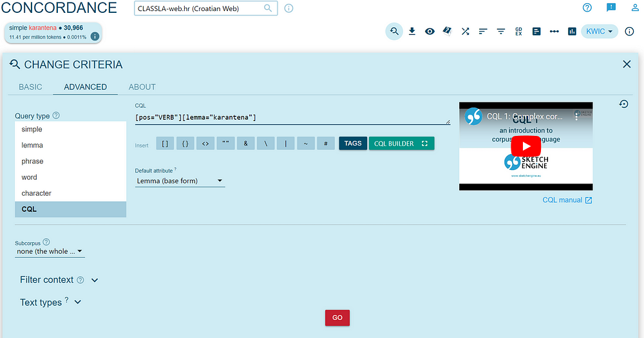Click into the CQL query text field

coord(292,117)
